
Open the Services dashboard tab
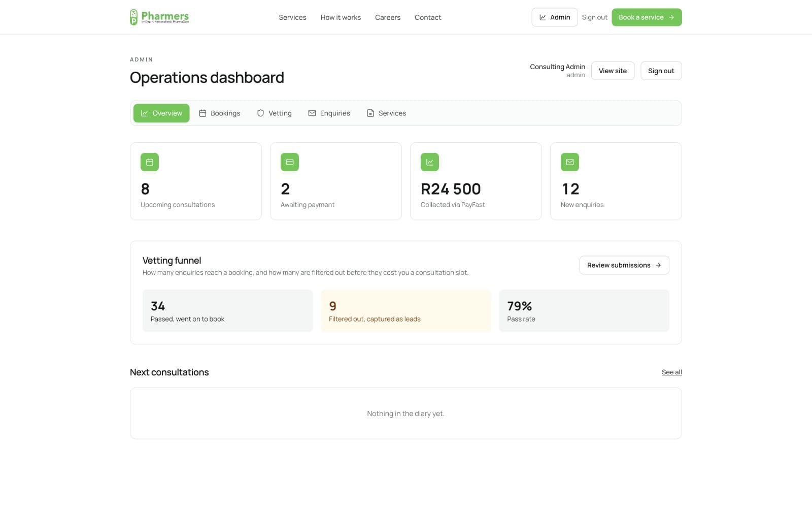click(x=386, y=113)
